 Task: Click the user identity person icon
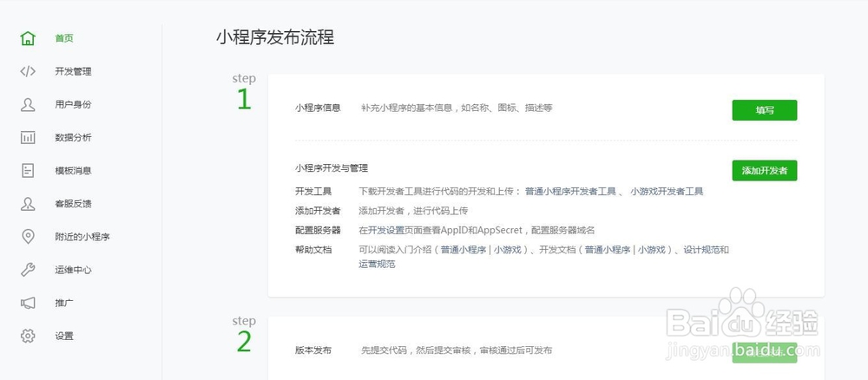pos(28,104)
